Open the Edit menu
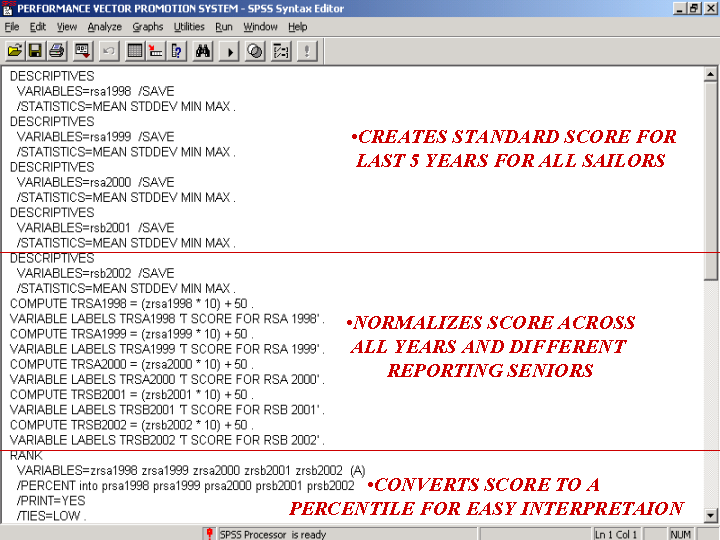Viewport: 720px width, 540px height. coord(38,27)
